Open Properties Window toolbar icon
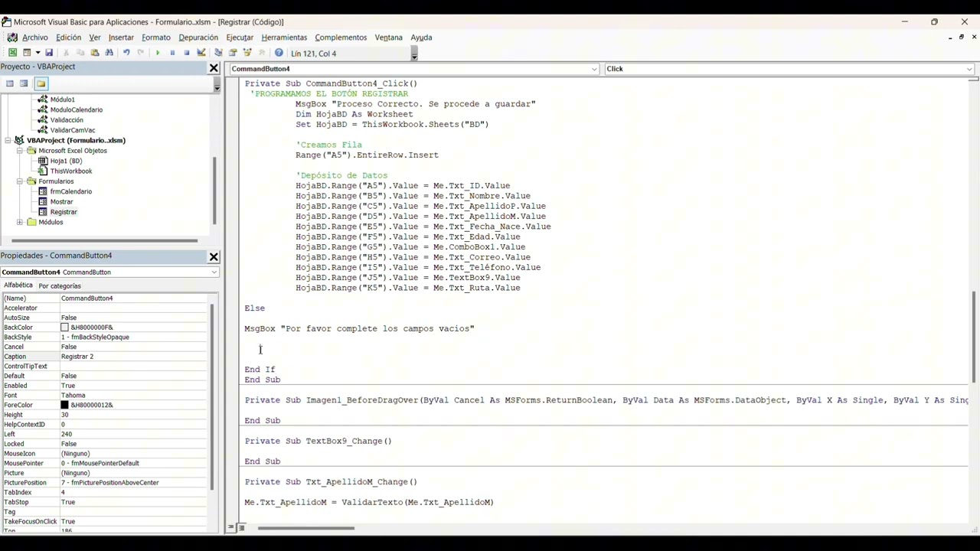 click(233, 53)
